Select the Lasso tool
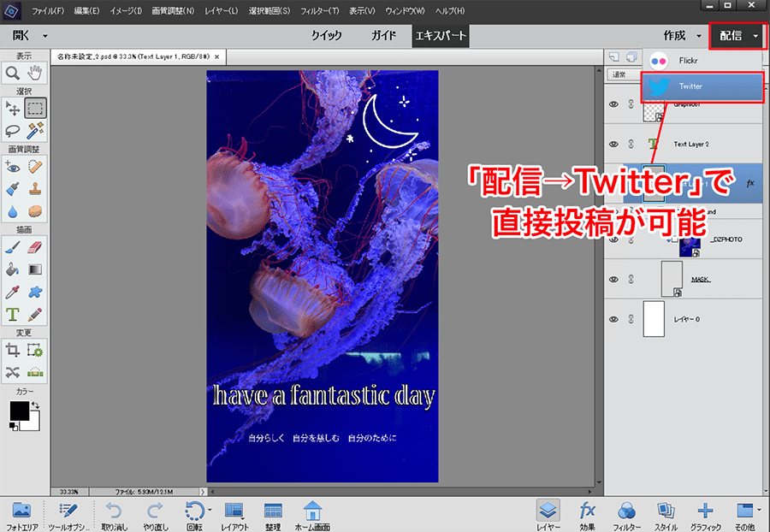This screenshot has height=532, width=770. 12,131
